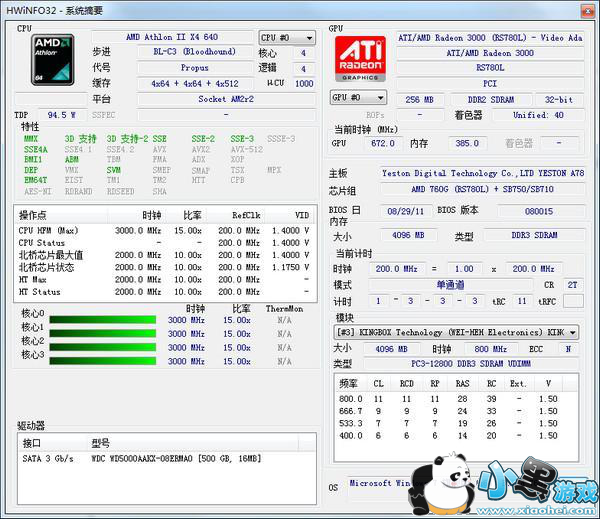Click the 32-bit bus width field
The image size is (600, 519).
point(559,100)
